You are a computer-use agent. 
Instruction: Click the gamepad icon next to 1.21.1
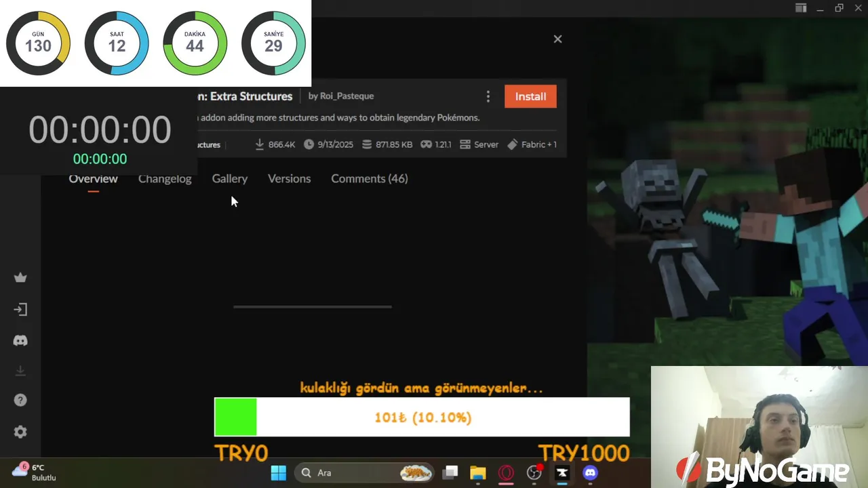click(426, 144)
